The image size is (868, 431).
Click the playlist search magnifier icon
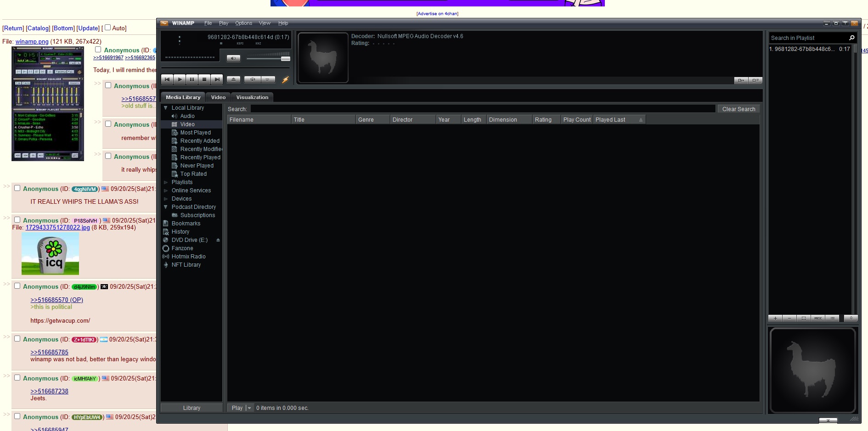[852, 38]
